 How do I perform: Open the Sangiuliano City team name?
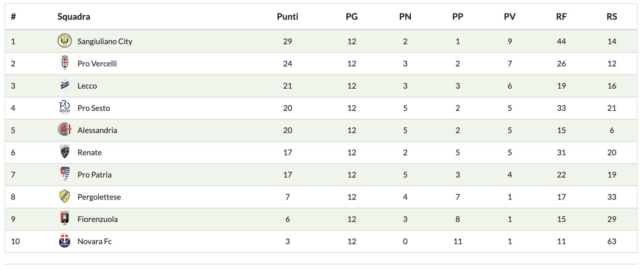point(105,41)
